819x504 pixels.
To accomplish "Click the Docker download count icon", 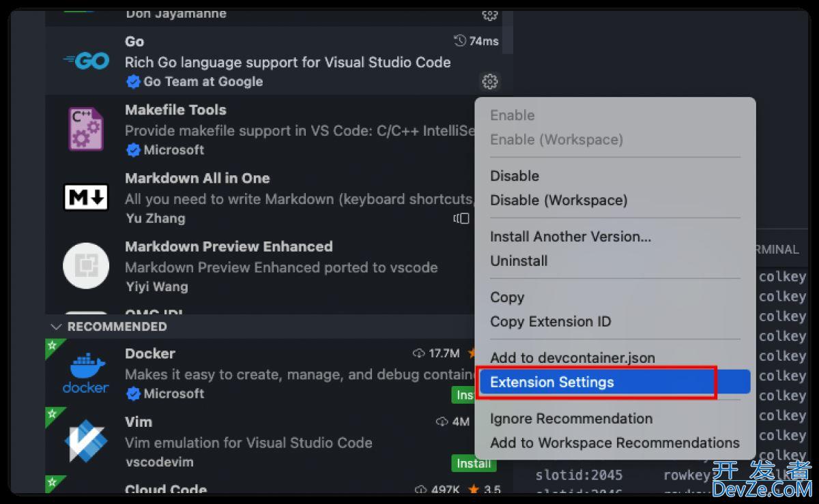I will click(419, 353).
